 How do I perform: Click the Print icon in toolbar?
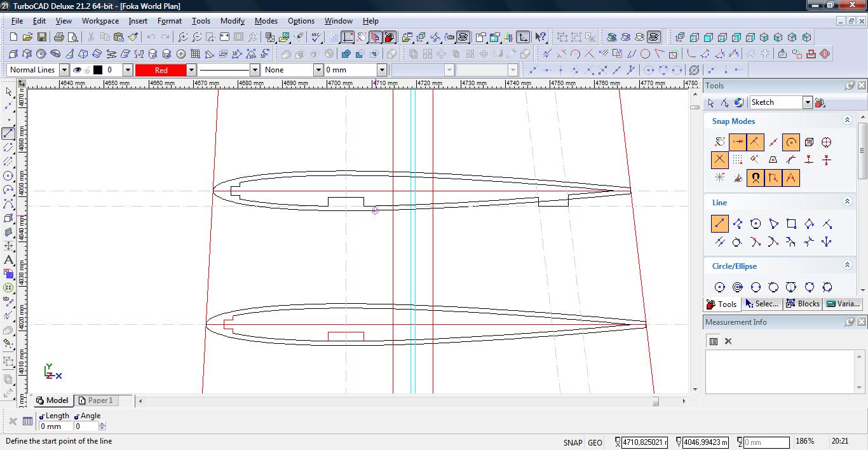click(59, 37)
